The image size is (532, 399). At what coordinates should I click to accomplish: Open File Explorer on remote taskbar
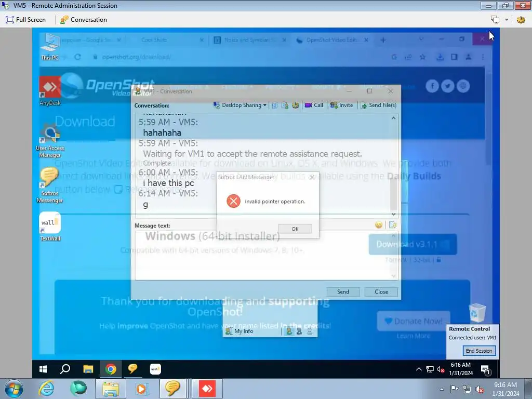pyautogui.click(x=88, y=369)
